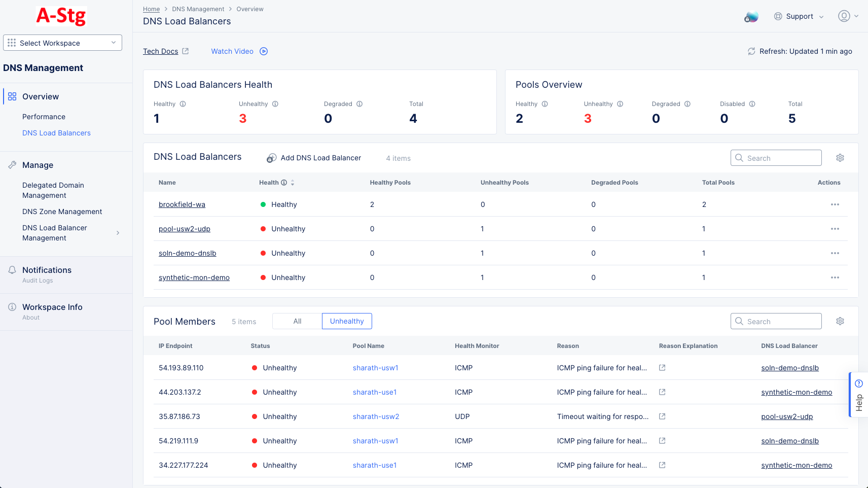The height and width of the screenshot is (488, 868).
Task: Open the column settings gear on DNS Load Balancers table
Action: (840, 158)
